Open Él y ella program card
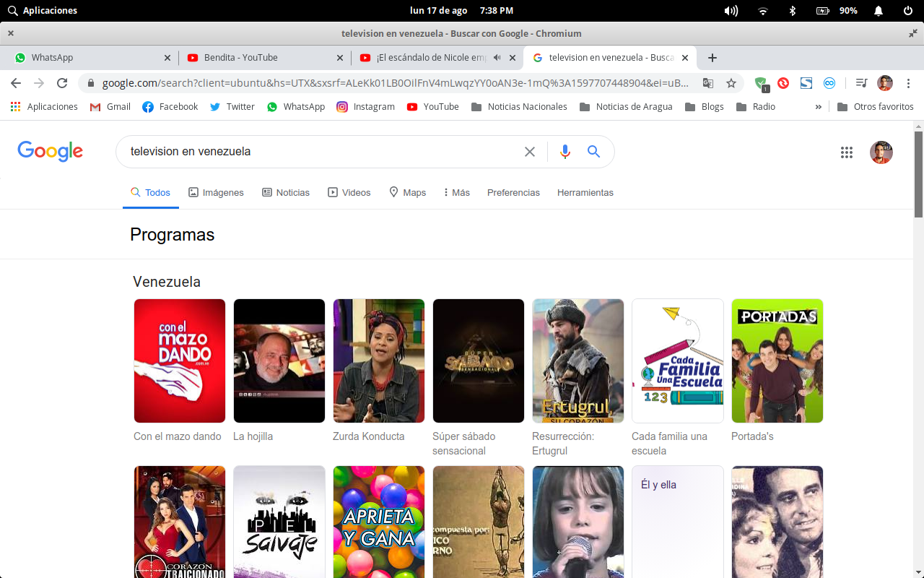Viewport: 924px width, 578px height. (678, 522)
